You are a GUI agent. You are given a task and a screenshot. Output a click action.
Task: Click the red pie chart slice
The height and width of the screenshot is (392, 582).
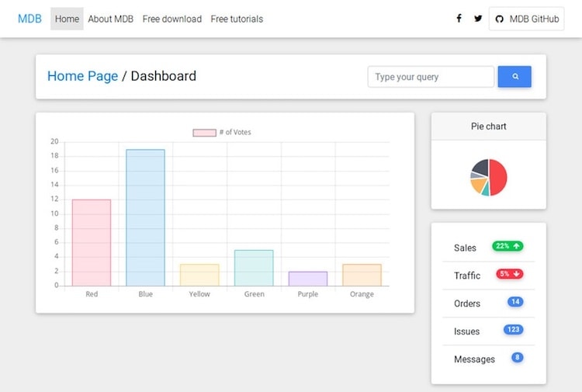pos(498,178)
